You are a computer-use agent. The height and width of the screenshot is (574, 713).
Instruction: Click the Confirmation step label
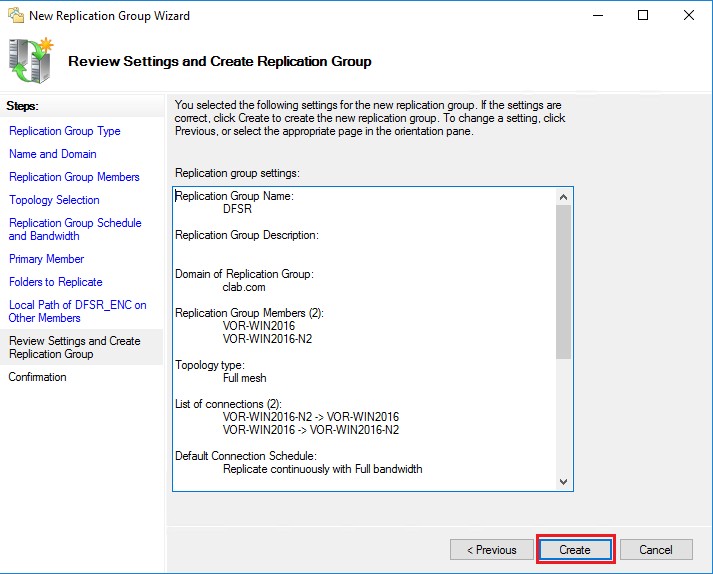click(x=38, y=377)
